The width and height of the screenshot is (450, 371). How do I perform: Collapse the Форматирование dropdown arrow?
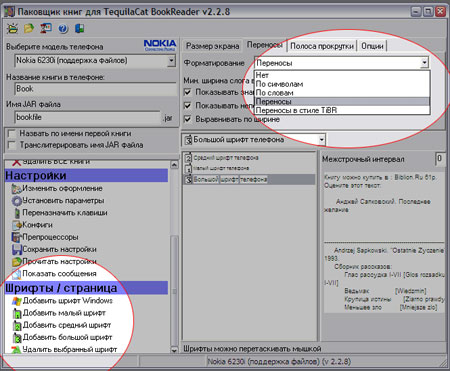(x=424, y=63)
